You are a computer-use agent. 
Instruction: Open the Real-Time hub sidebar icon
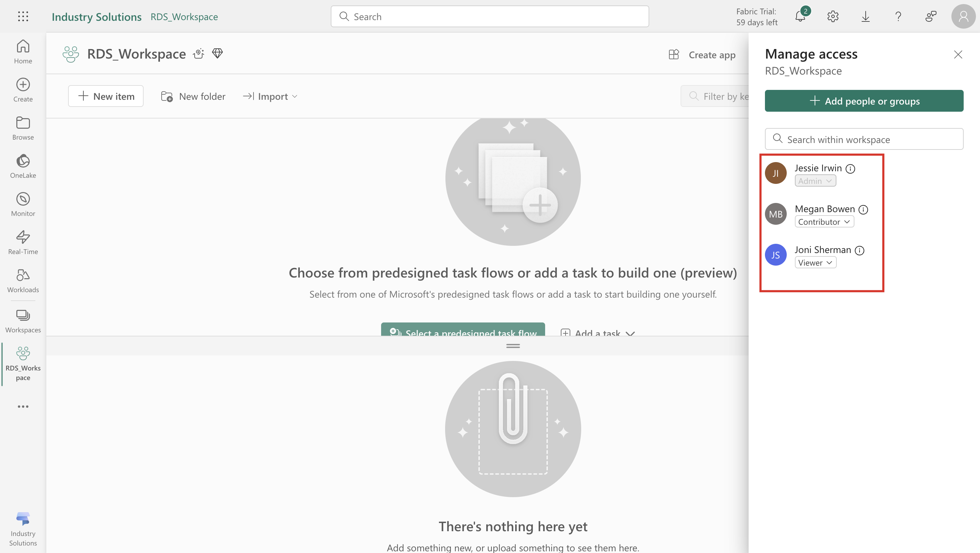point(23,242)
